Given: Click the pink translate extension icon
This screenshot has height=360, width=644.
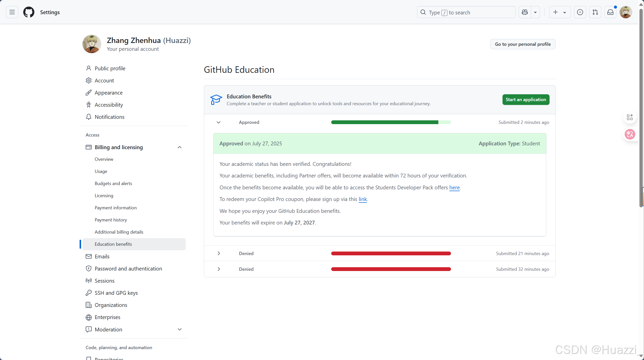Looking at the screenshot, I should [630, 134].
